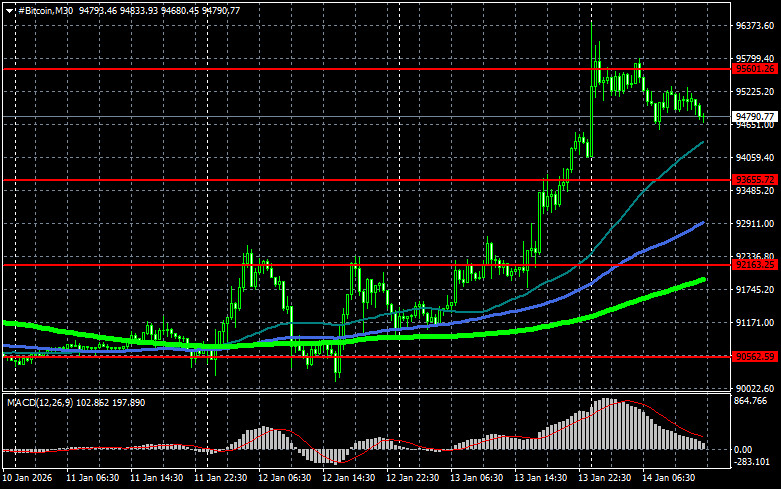Image resolution: width=781 pixels, height=489 pixels.
Task: Select the red 93655.72 price level label
Action: (756, 181)
